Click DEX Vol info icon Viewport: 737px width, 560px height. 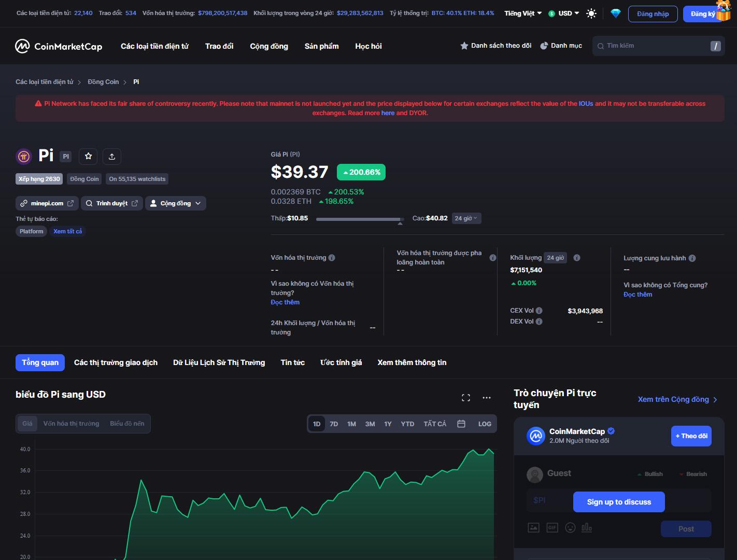(539, 321)
